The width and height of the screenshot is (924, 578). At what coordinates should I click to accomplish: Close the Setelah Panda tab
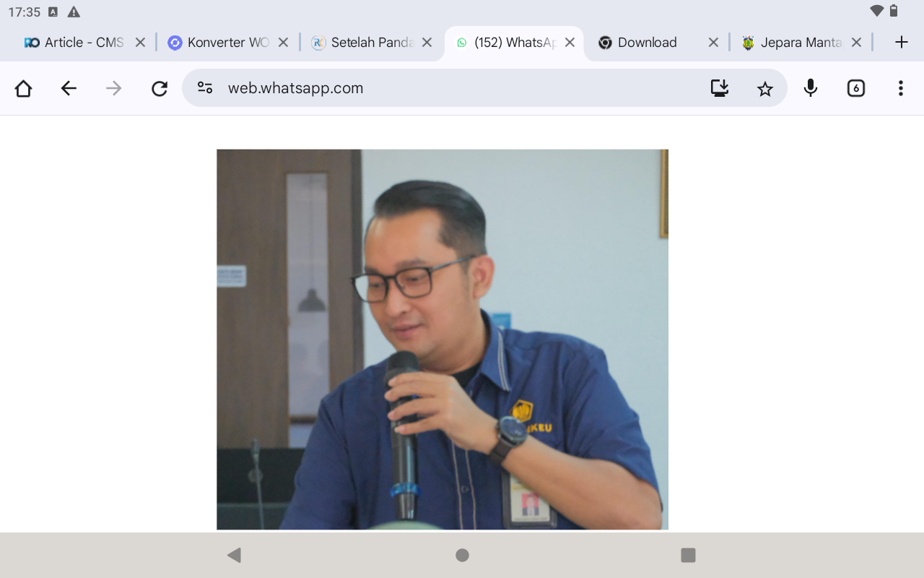click(x=427, y=42)
